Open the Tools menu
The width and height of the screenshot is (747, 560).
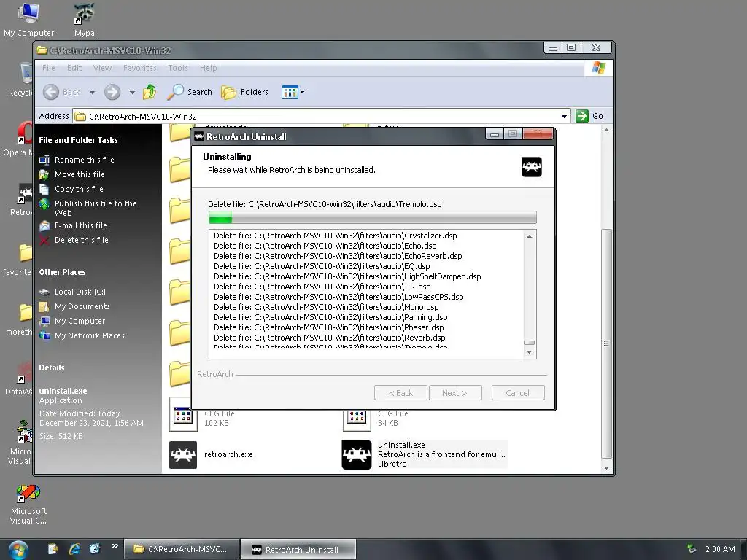click(178, 68)
